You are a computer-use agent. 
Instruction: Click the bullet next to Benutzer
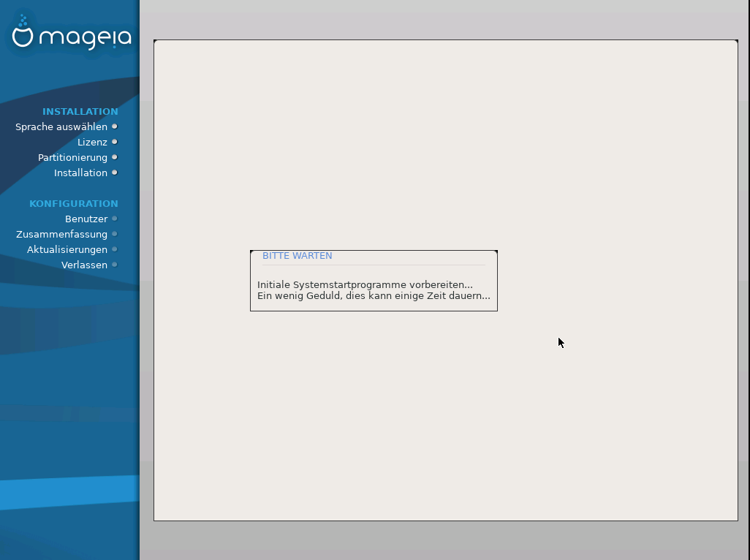pyautogui.click(x=115, y=219)
